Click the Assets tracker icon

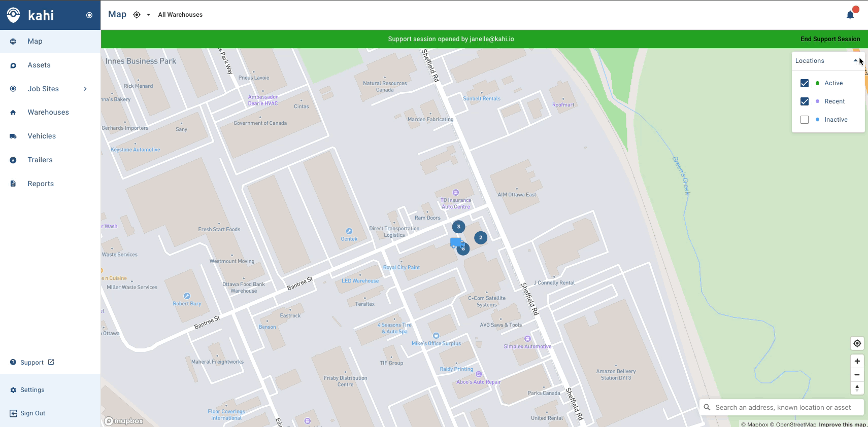tap(13, 65)
